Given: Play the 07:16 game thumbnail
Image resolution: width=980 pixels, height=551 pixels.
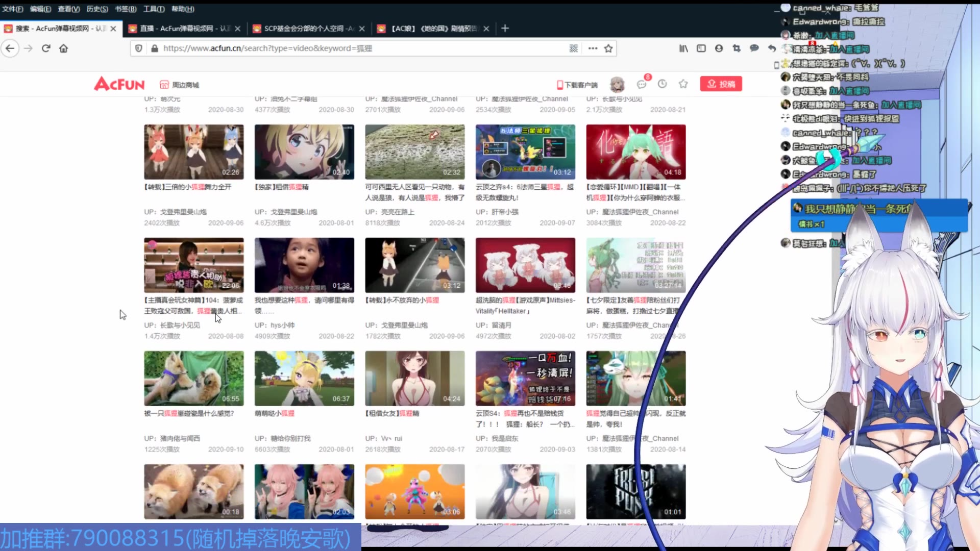Looking at the screenshot, I should (526, 379).
